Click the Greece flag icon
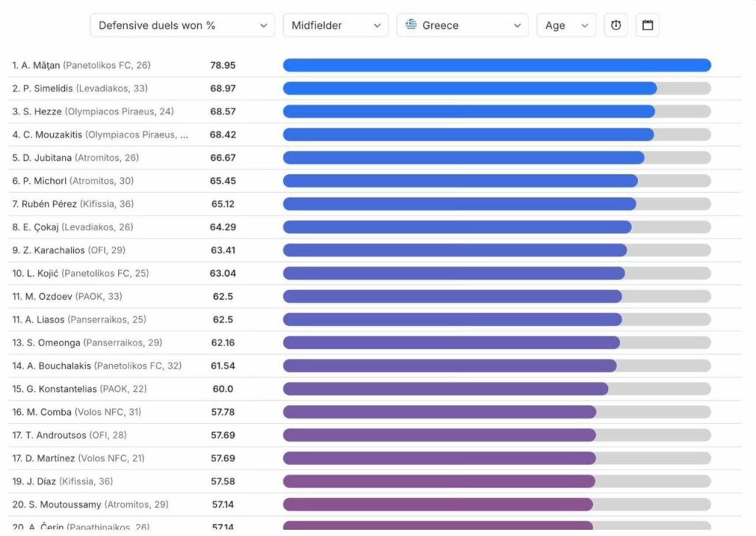The height and width of the screenshot is (536, 756). 410,24
